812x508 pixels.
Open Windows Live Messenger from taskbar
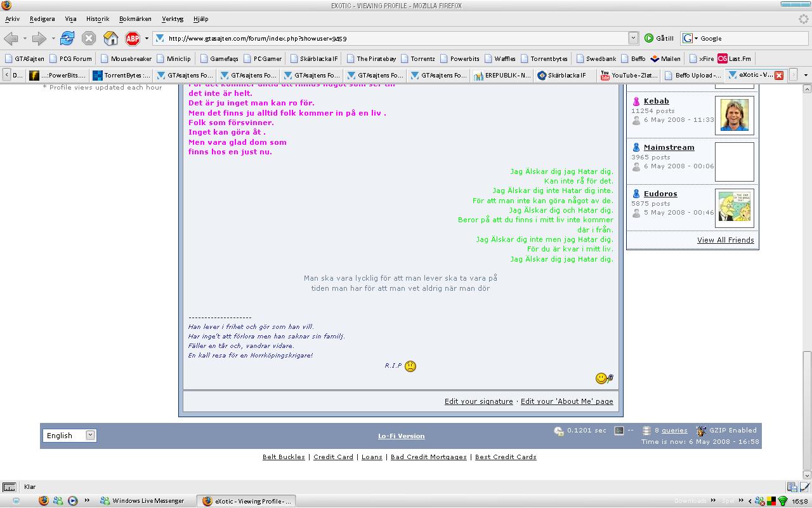[x=143, y=501]
